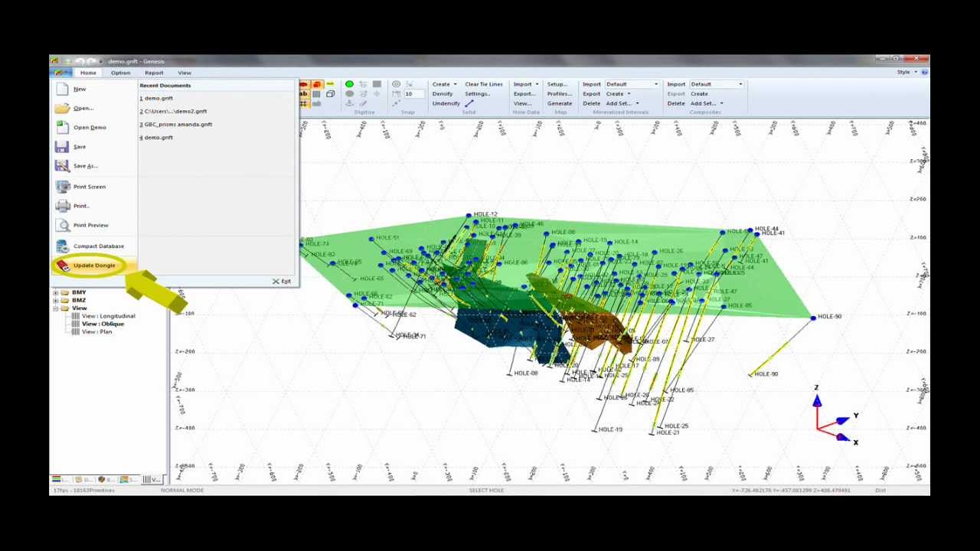This screenshot has width=980, height=551.
Task: Click Exit at the menu bottom
Action: tap(282, 282)
